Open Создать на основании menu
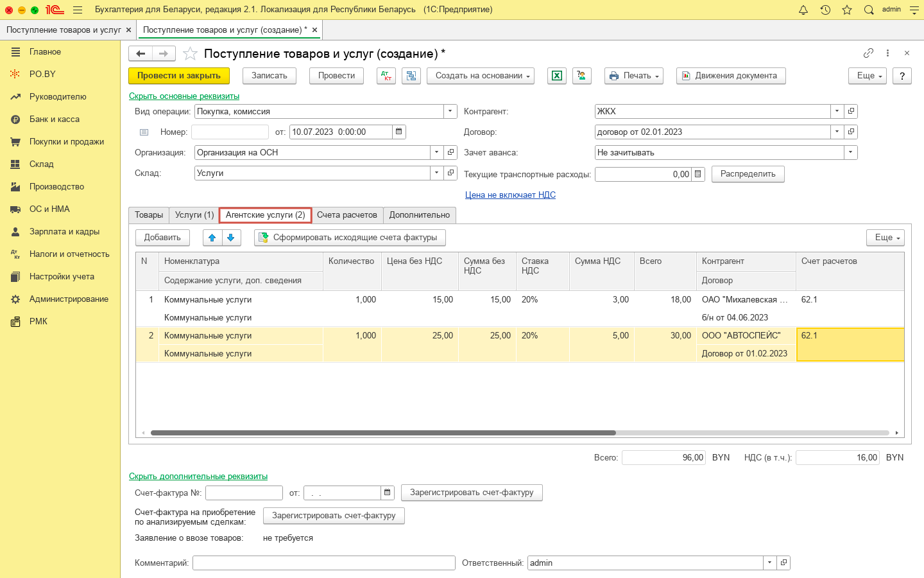 pos(481,76)
